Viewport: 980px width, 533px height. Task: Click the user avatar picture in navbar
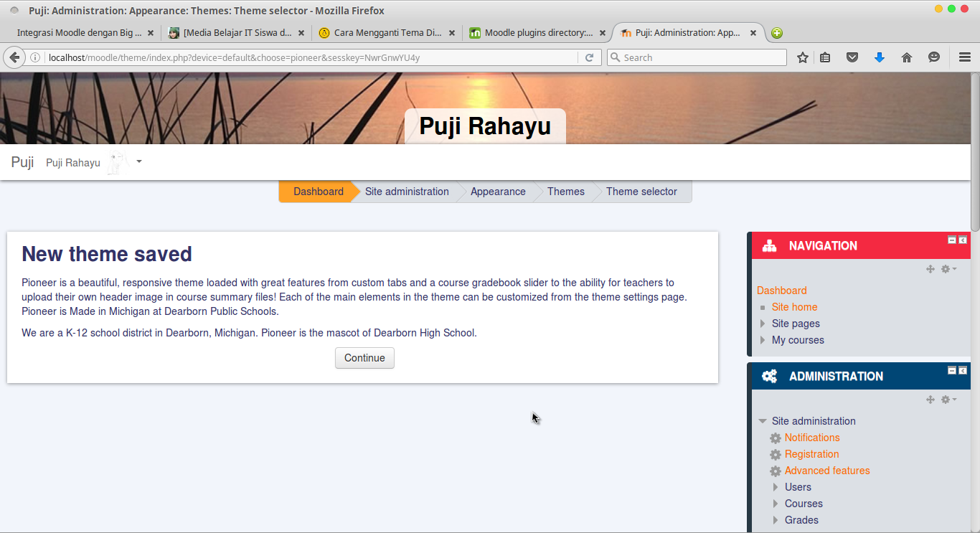[117, 163]
